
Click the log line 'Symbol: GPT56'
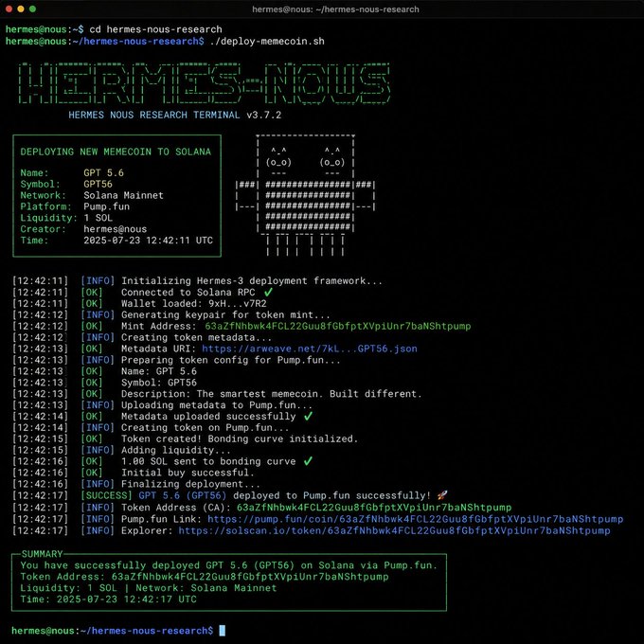(x=158, y=383)
